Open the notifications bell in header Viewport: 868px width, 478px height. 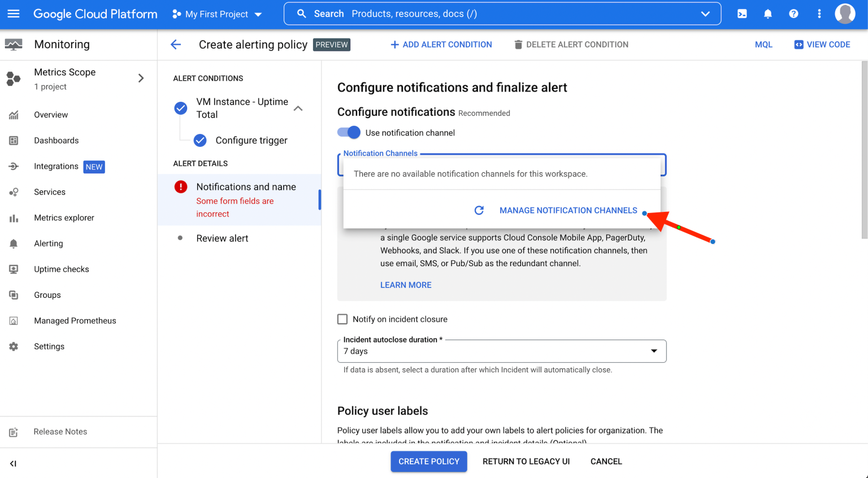[768, 14]
